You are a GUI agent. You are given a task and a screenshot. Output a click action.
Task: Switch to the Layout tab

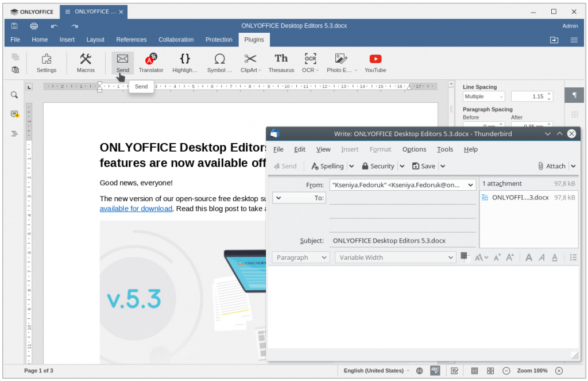[x=95, y=40]
